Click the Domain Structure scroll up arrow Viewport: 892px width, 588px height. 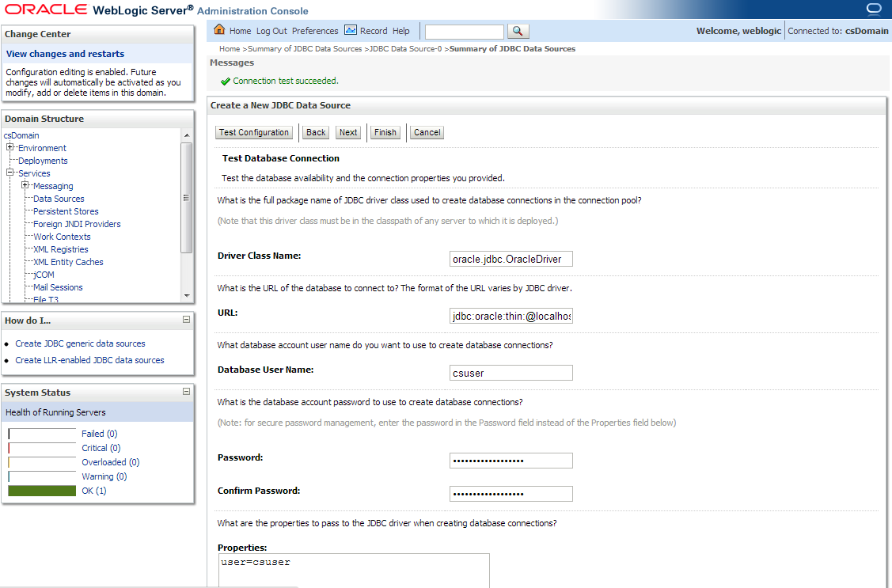[187, 135]
